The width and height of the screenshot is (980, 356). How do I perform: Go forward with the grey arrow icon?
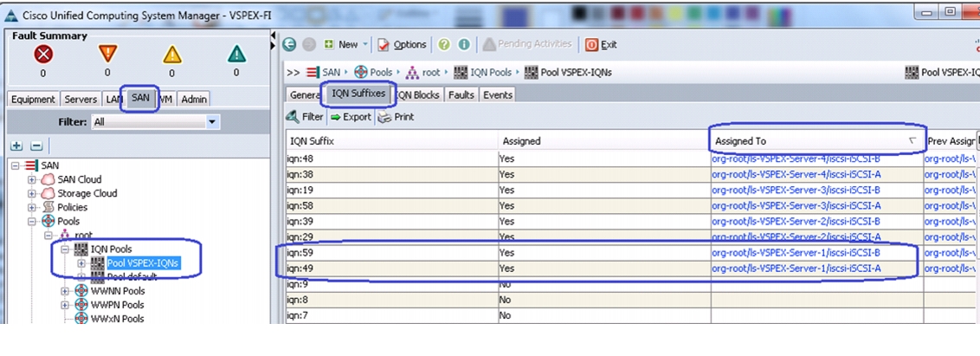pos(308,44)
